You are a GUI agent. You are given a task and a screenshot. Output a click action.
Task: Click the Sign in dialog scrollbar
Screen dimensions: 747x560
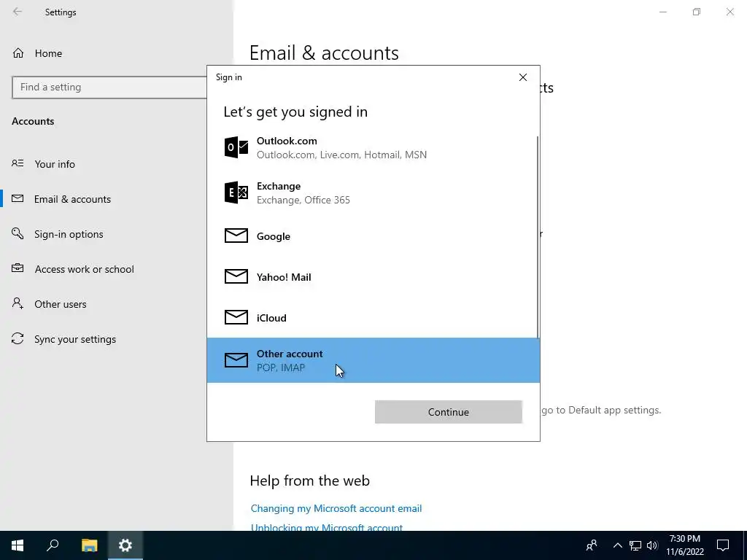tap(538, 237)
